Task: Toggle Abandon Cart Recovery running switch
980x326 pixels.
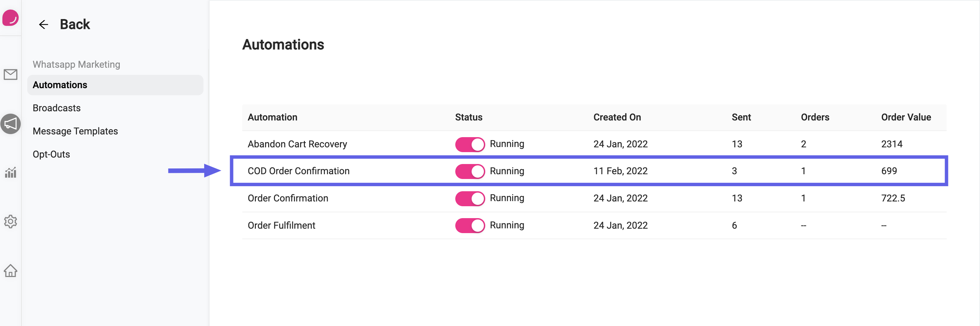Action: pyautogui.click(x=470, y=144)
